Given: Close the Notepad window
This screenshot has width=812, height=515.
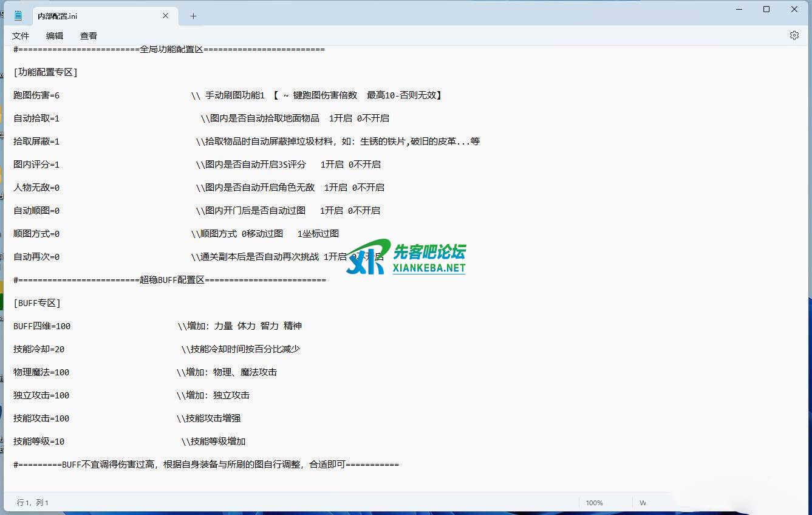Looking at the screenshot, I should click(x=794, y=9).
